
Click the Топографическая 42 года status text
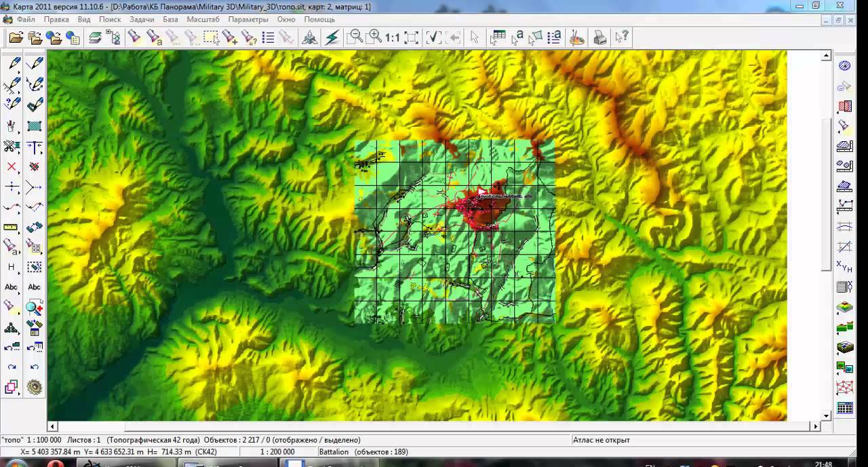[153, 440]
